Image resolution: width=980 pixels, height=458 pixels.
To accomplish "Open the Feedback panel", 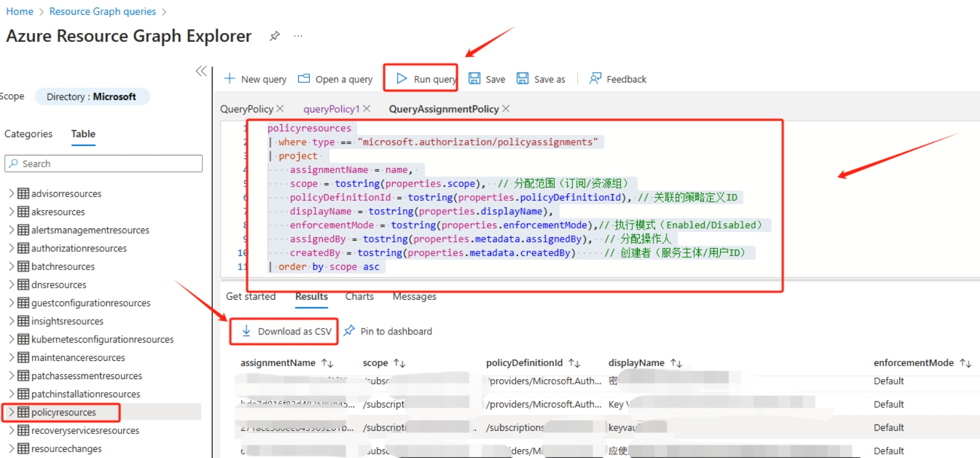I will (x=618, y=79).
